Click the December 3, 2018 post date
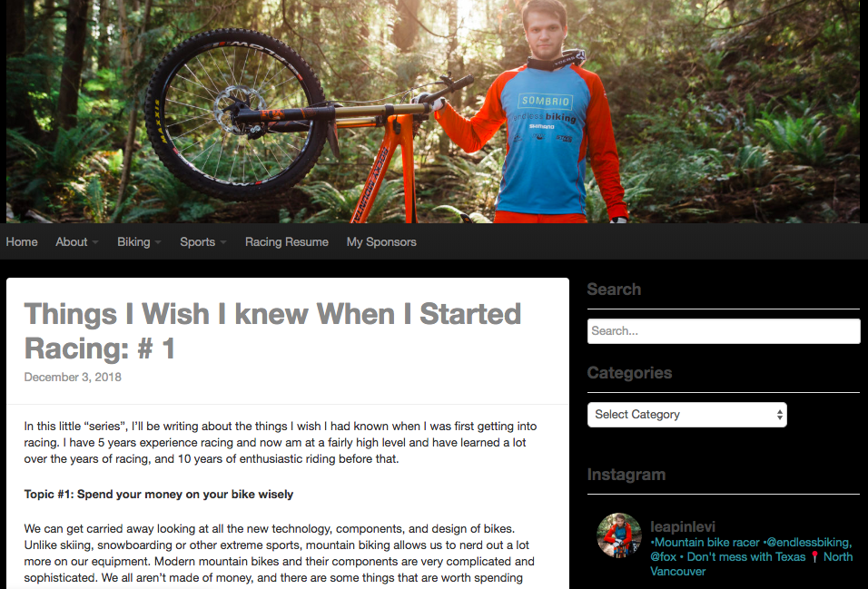Screen dimensions: 868x589 point(73,377)
